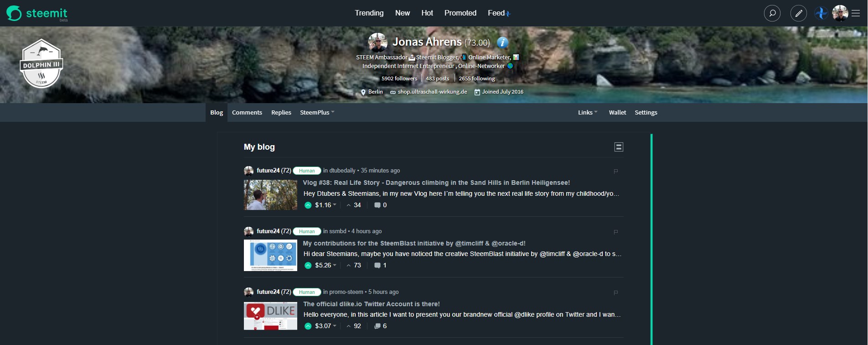
Task: Flag the SteemBlast contributions post
Action: point(616,232)
